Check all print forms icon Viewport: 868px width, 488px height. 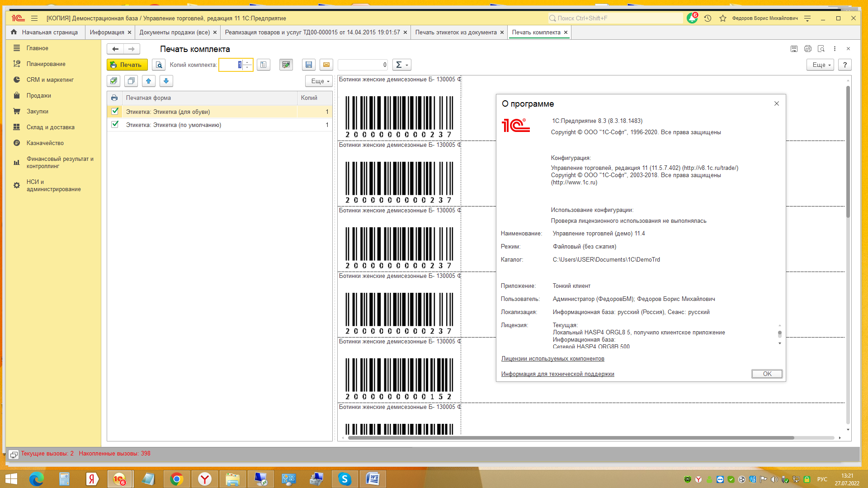(x=113, y=81)
